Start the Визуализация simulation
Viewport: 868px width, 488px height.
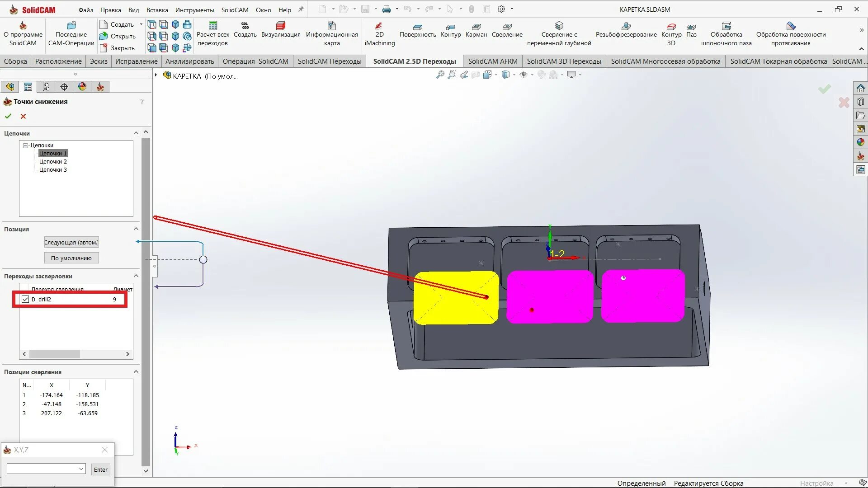click(281, 30)
